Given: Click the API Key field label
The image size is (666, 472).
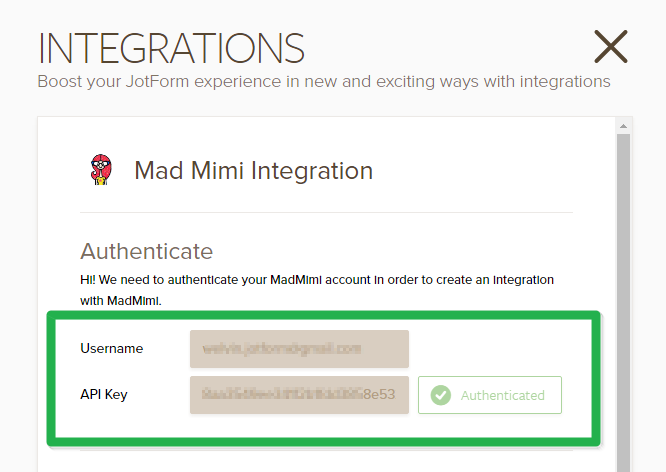Looking at the screenshot, I should click(104, 395).
